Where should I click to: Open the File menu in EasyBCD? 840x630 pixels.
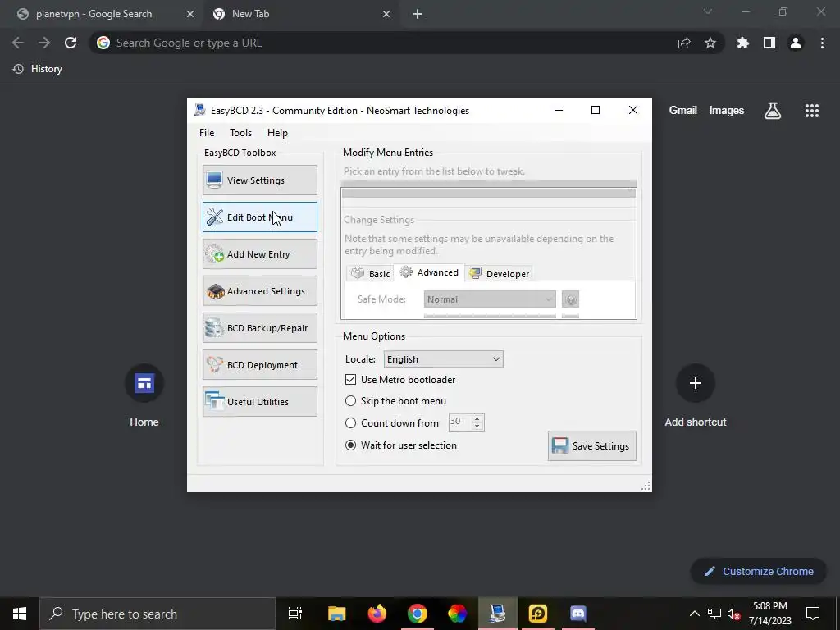(x=207, y=133)
